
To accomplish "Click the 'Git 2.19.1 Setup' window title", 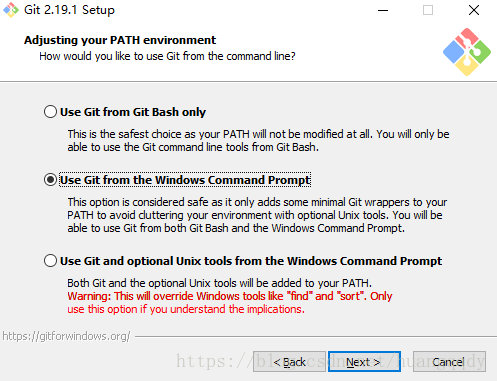I will [x=69, y=10].
